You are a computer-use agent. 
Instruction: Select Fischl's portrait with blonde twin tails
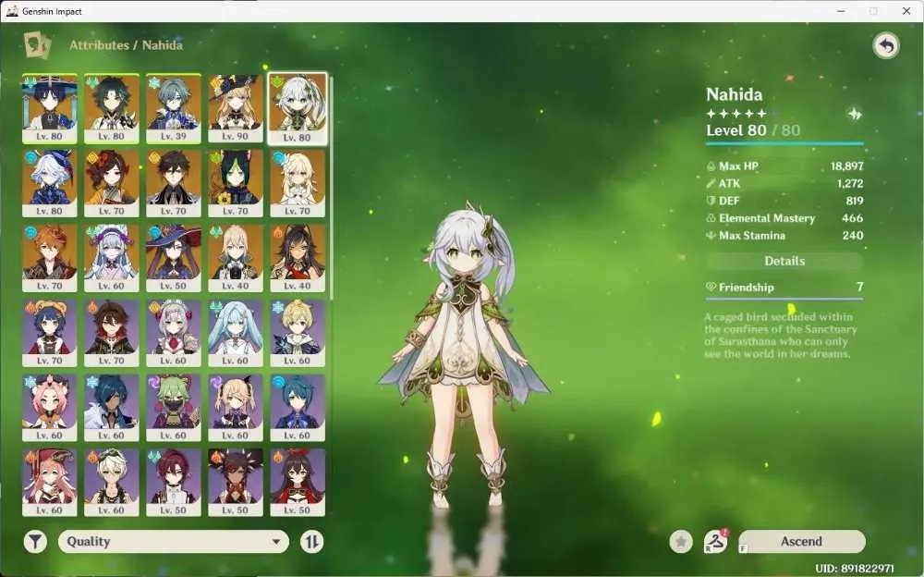tap(235, 409)
